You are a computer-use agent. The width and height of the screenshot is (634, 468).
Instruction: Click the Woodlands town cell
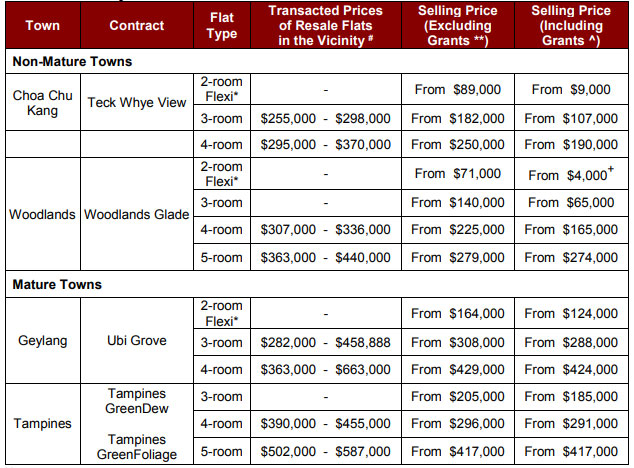click(42, 215)
